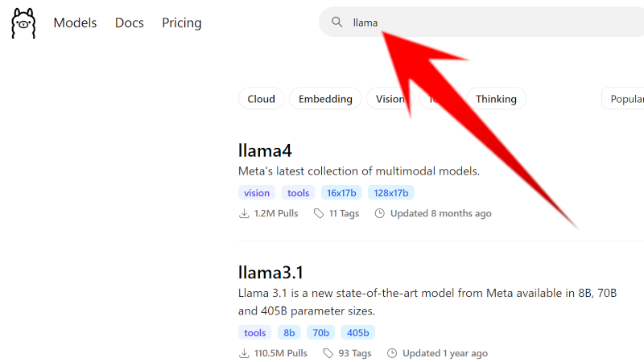
Task: Open the Popular sort dropdown
Action: (623, 99)
